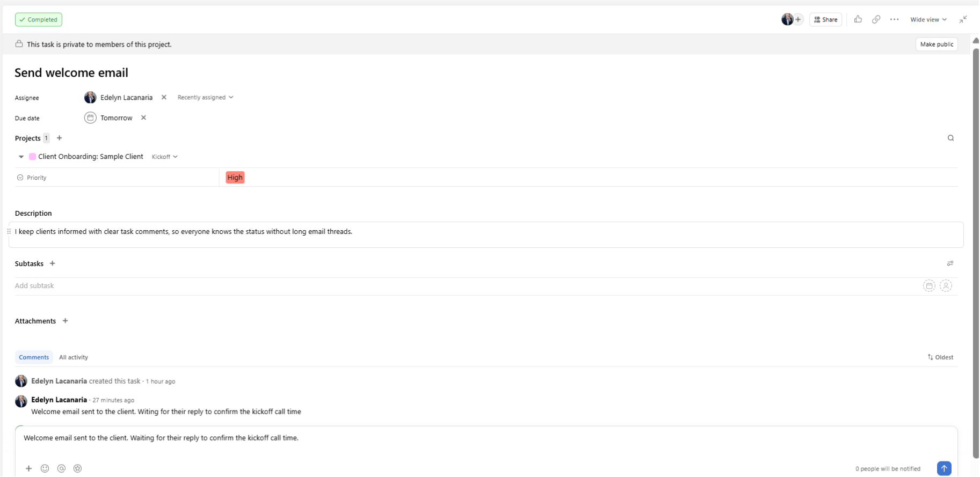The width and height of the screenshot is (980, 477).
Task: Add task to another project with plus
Action: [x=60, y=138]
